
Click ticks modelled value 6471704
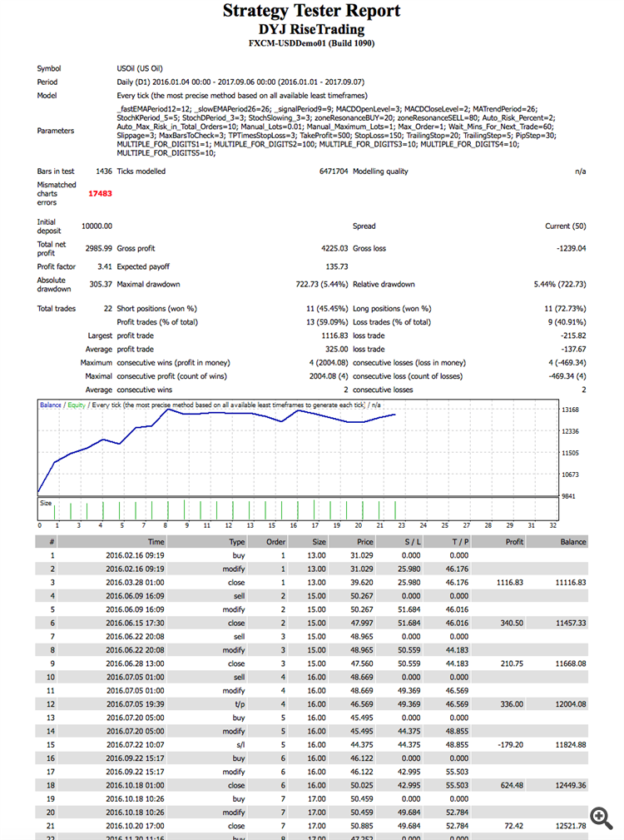click(x=334, y=171)
